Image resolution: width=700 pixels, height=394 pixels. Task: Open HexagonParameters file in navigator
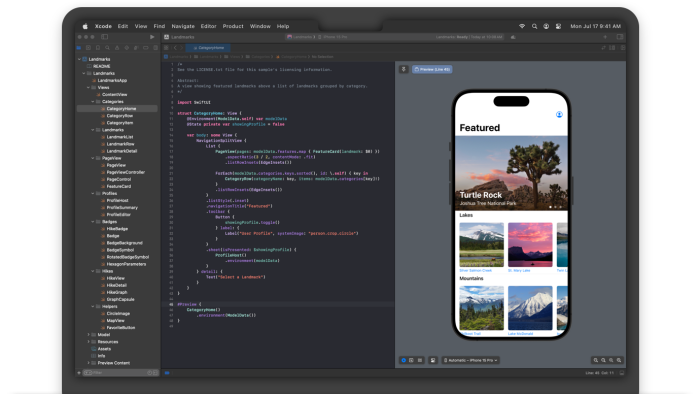(126, 264)
